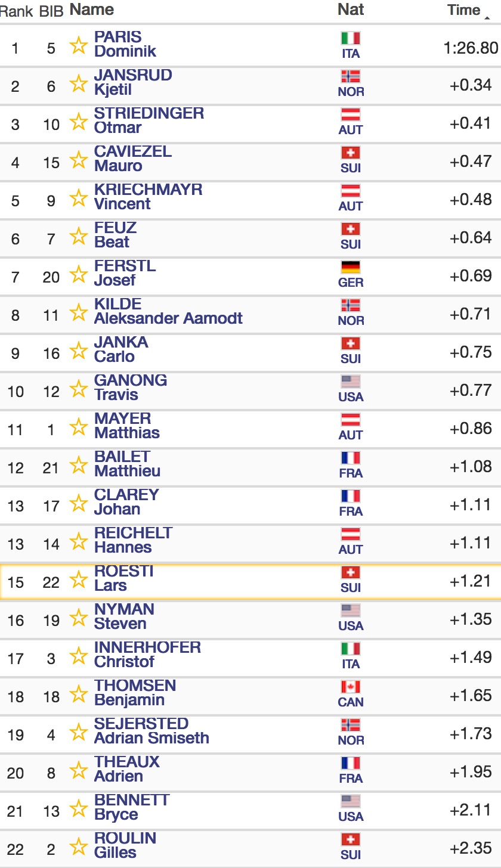Toggle favorite star for Kjetil Jansrud
This screenshot has height=868, width=501.
click(x=79, y=83)
